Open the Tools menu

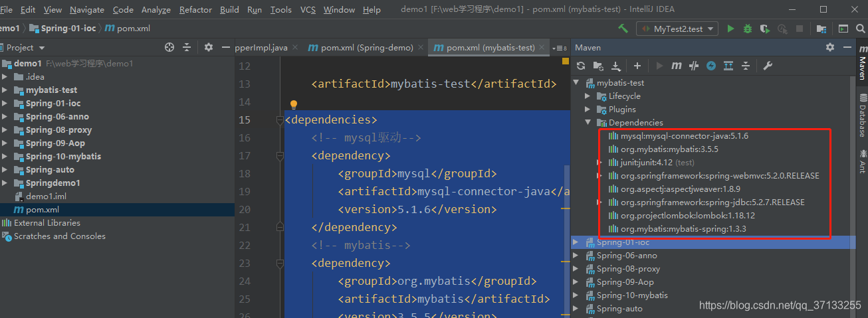point(281,10)
